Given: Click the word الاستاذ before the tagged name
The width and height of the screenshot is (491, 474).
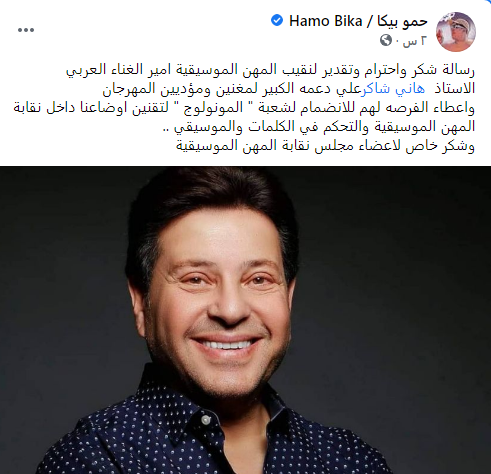Looking at the screenshot, I should tap(454, 89).
